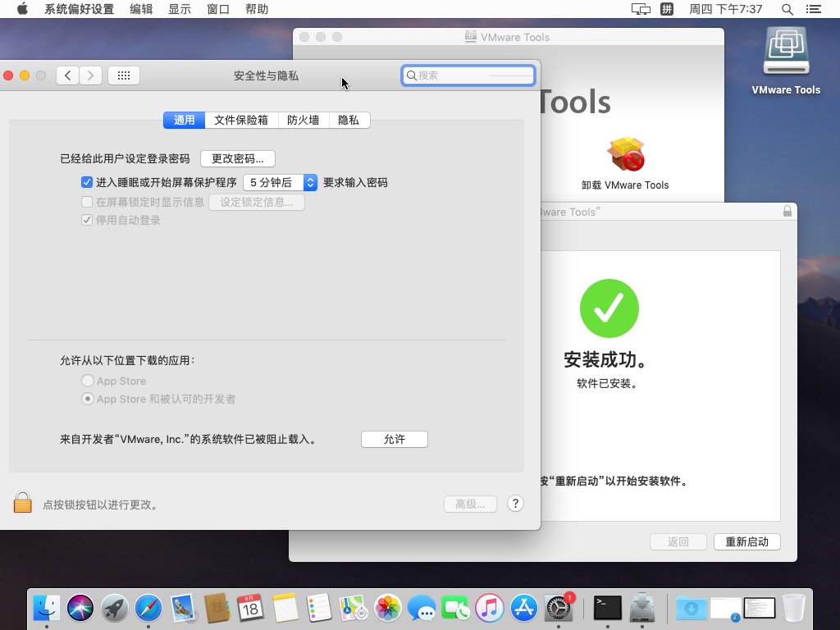Open VMware Tools disk on desktop
Screen dimensions: 840x630
[786, 51]
